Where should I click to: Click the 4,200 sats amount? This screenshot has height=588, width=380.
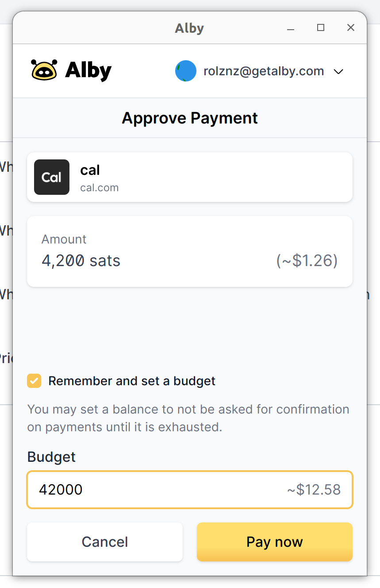(x=81, y=260)
